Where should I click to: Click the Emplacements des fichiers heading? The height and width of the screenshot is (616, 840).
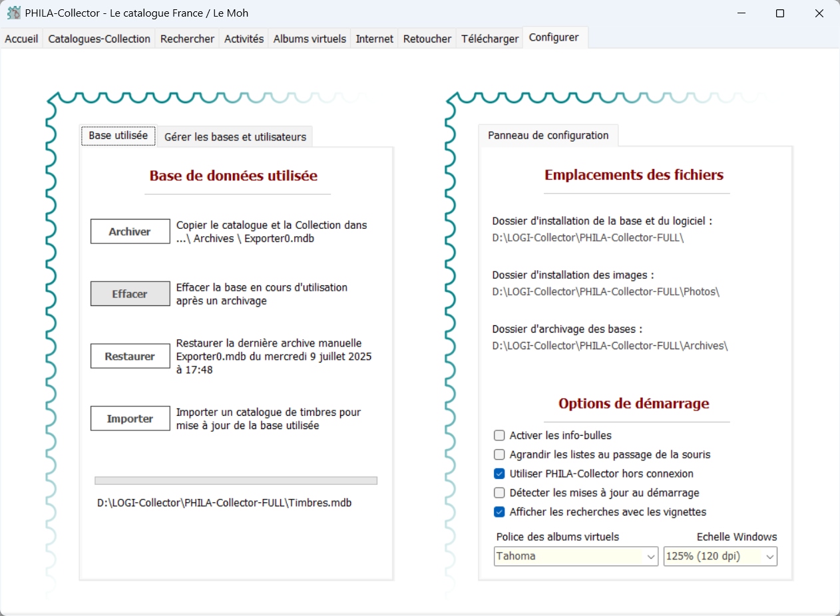634,175
